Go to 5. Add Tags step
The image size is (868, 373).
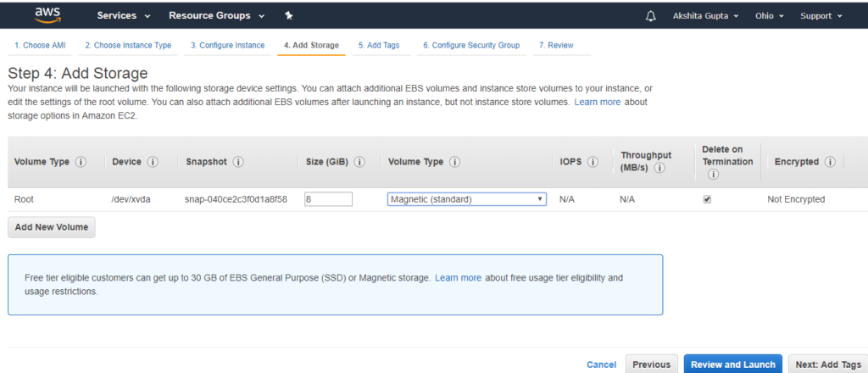pos(379,46)
